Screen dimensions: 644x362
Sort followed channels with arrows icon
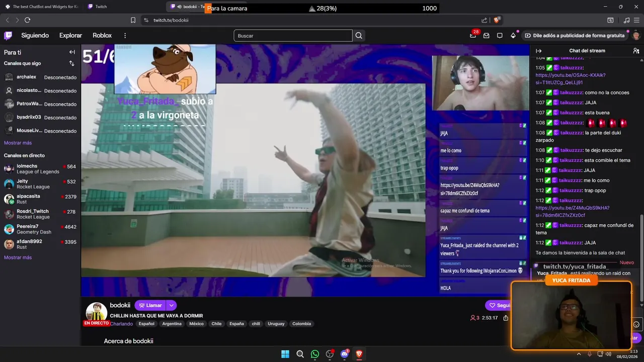point(71,63)
